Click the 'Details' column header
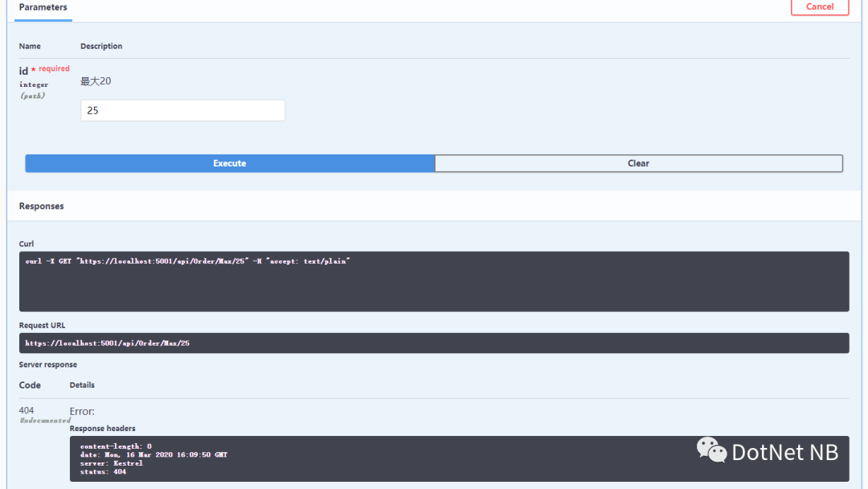The image size is (868, 489). pos(82,385)
